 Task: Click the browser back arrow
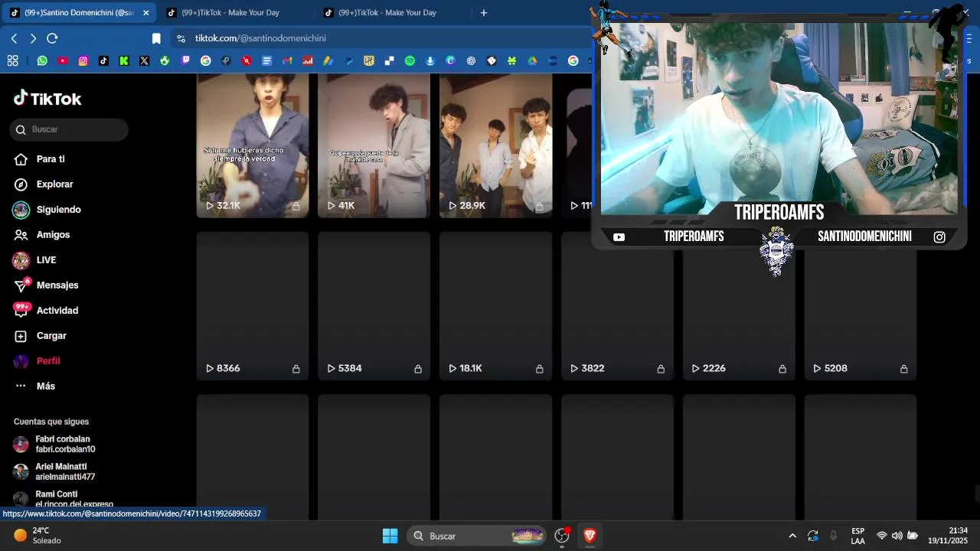(14, 38)
